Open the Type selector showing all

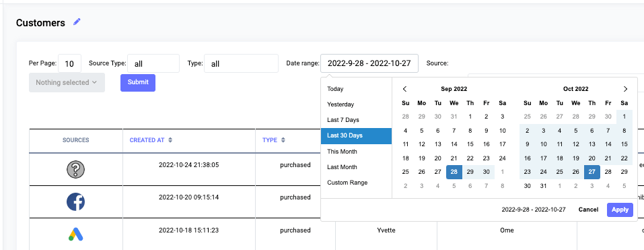click(x=241, y=64)
